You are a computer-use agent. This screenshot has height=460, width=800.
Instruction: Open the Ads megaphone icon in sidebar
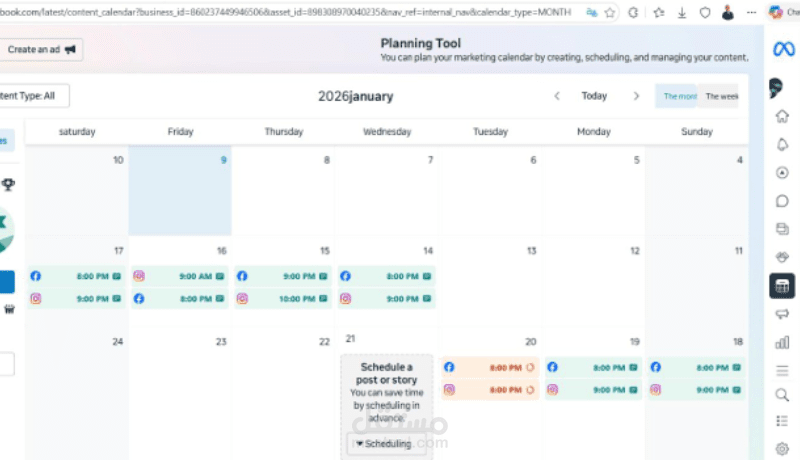click(782, 314)
